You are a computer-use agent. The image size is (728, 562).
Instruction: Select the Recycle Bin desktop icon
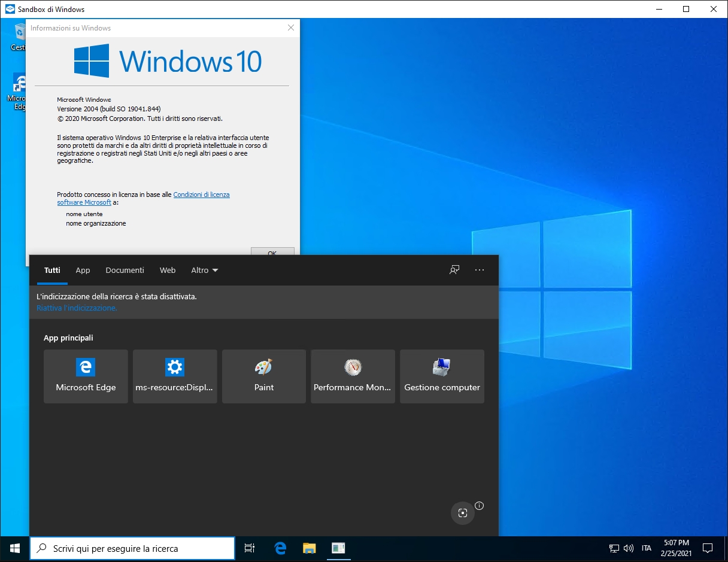20,37
